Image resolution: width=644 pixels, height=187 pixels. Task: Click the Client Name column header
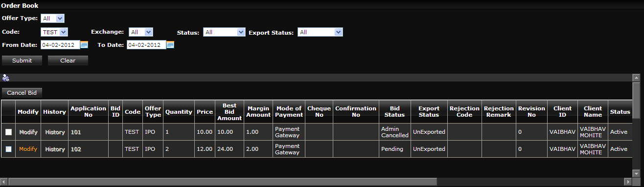click(593, 112)
